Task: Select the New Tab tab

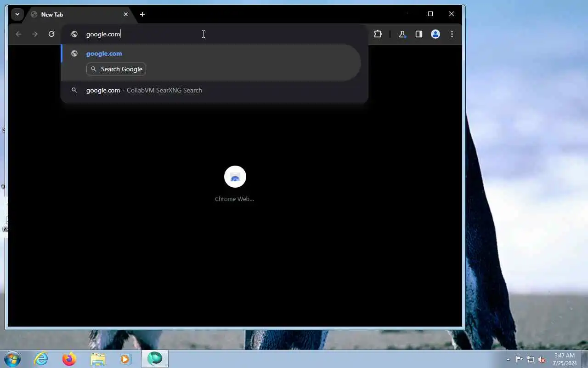Action: (x=79, y=15)
